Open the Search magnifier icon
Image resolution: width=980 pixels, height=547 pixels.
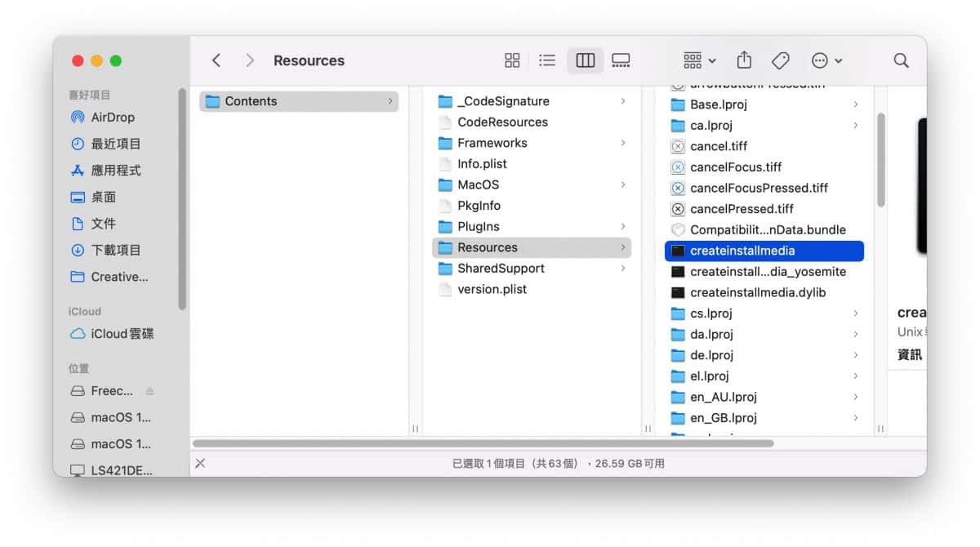901,60
